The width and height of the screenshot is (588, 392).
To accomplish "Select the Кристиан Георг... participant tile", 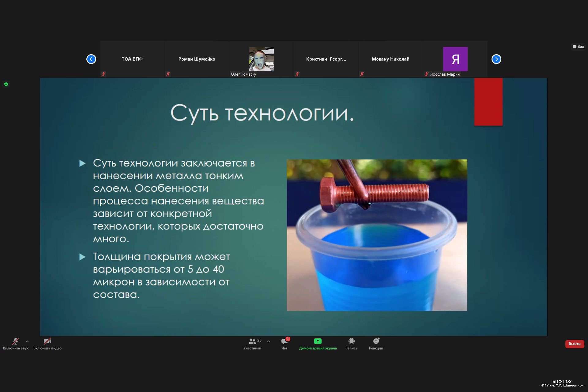I will click(326, 59).
